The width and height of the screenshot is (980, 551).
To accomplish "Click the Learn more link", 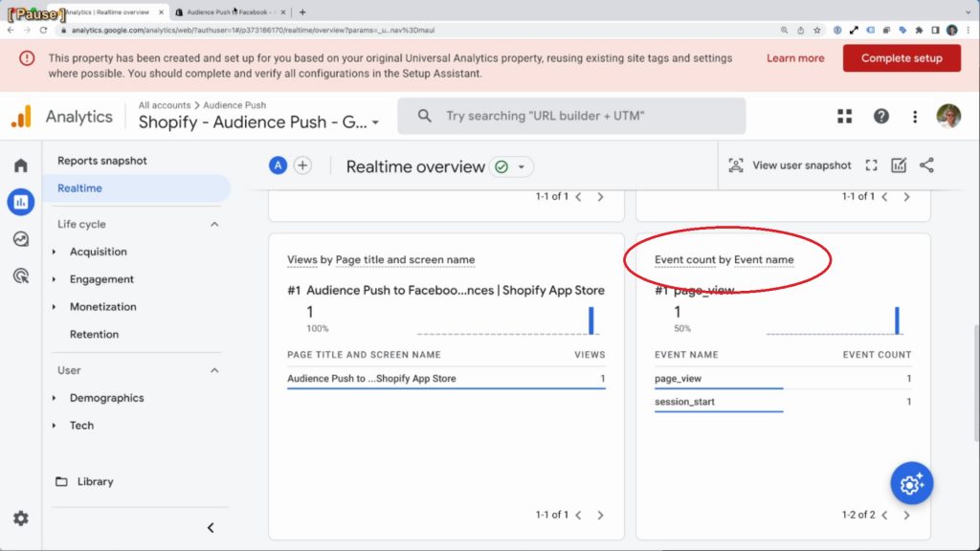I will [x=795, y=58].
